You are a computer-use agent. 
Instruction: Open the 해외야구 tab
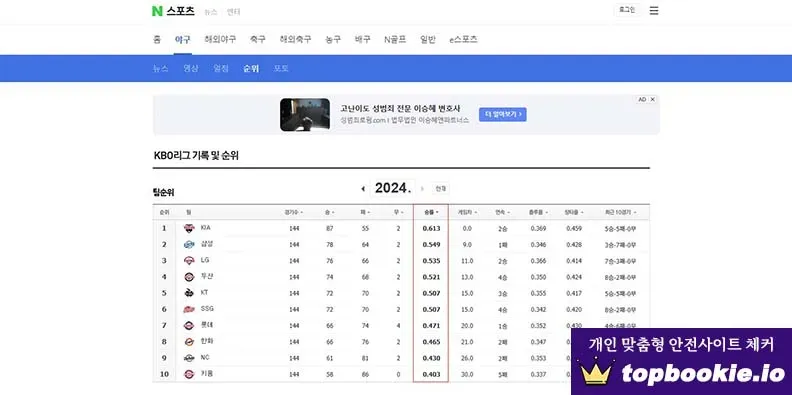(x=220, y=39)
